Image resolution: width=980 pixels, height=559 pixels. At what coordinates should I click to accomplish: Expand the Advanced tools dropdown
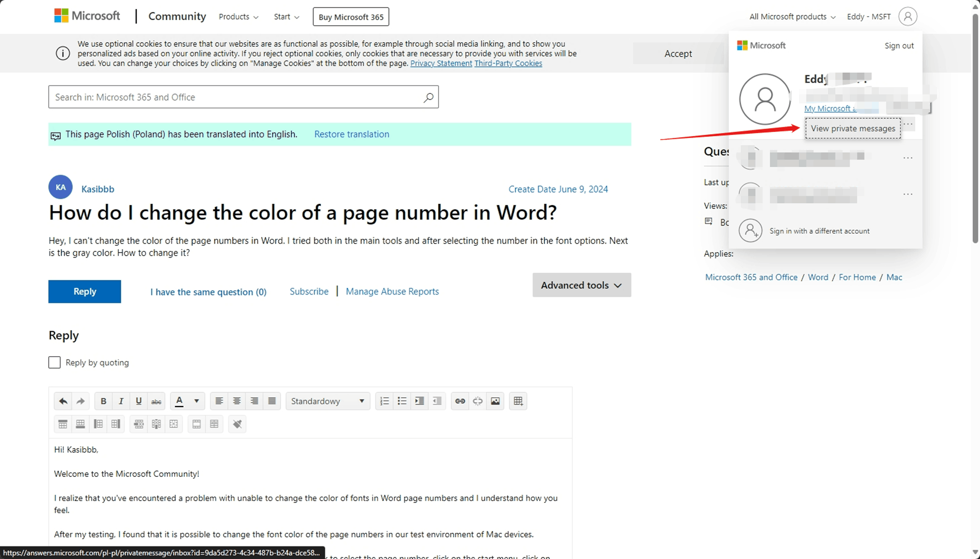[581, 285]
